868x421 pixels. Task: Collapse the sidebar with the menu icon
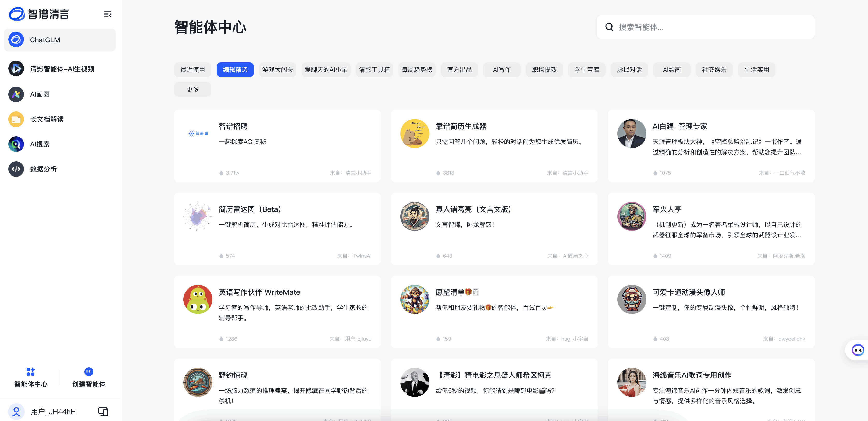pyautogui.click(x=108, y=14)
